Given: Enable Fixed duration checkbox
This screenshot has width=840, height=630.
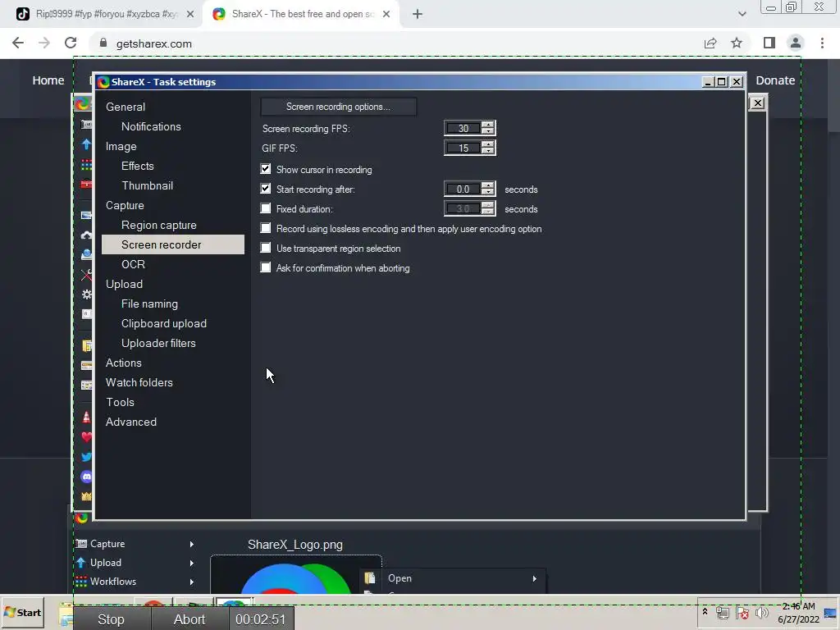Looking at the screenshot, I should tap(266, 208).
